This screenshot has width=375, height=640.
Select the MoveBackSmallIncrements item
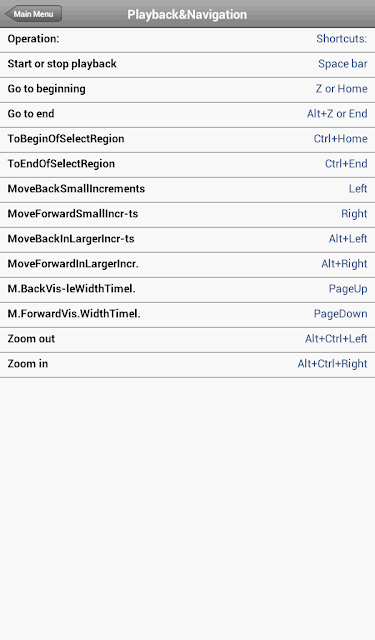(187, 190)
